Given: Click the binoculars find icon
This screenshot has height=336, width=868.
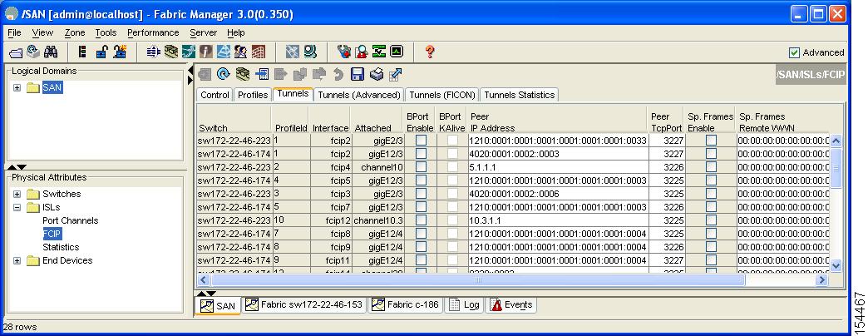Looking at the screenshot, I should 51,52.
